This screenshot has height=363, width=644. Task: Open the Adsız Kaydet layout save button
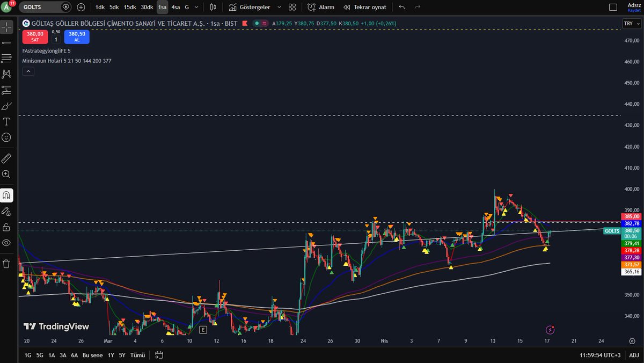[x=633, y=7]
